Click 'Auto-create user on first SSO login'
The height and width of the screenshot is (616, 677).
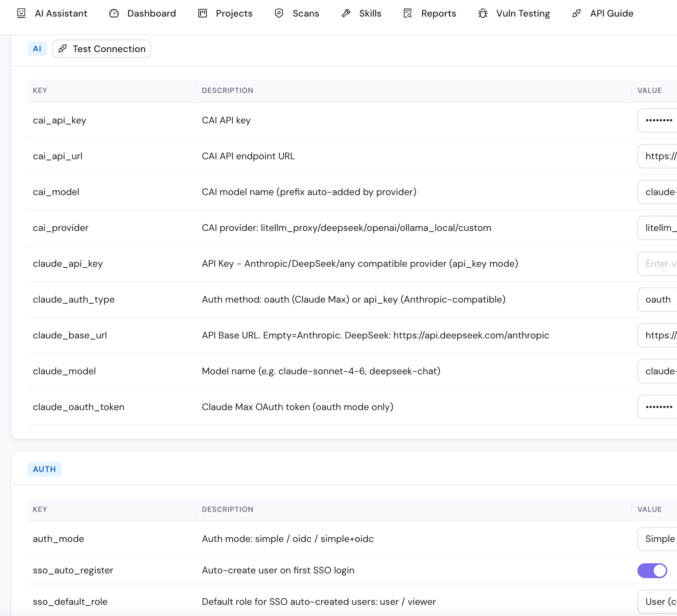278,570
